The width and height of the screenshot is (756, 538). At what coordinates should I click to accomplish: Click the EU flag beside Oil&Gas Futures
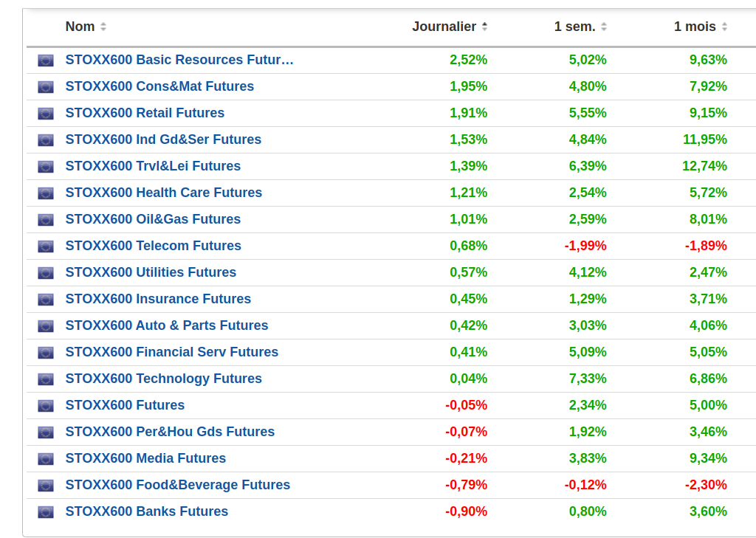[46, 220]
